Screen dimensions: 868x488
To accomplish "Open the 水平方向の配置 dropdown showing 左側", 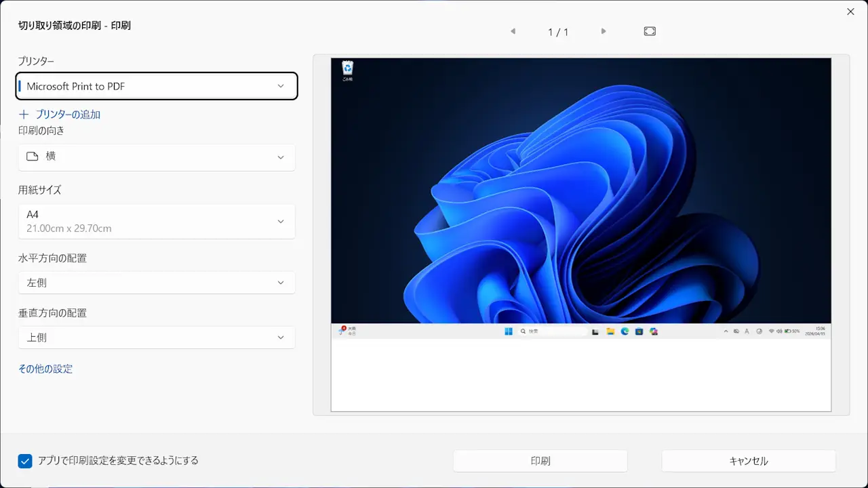I will pyautogui.click(x=157, y=283).
